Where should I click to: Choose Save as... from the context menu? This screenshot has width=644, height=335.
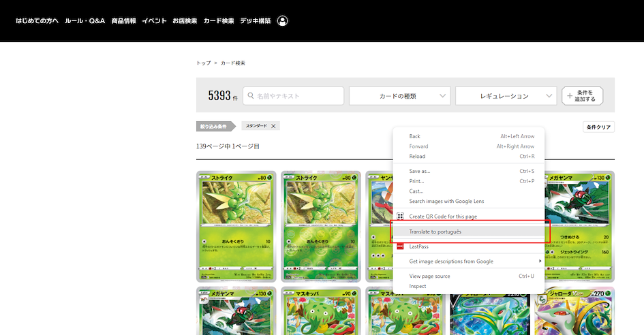point(469,171)
